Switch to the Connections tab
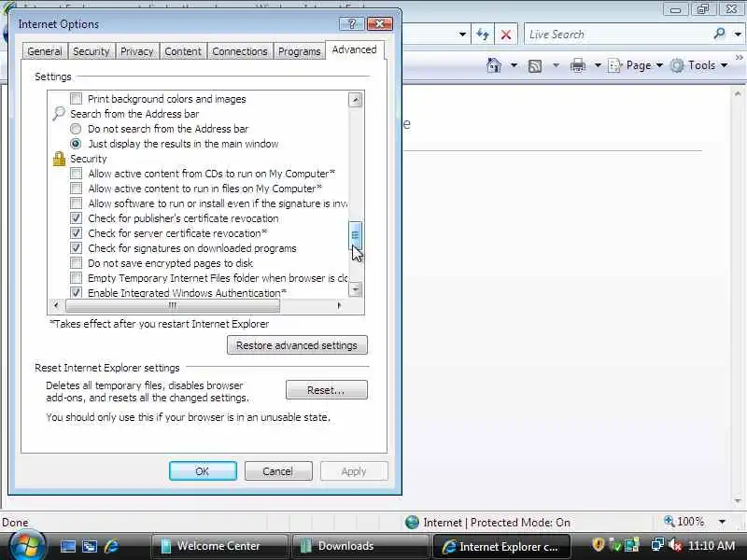This screenshot has width=747, height=560. tap(240, 51)
